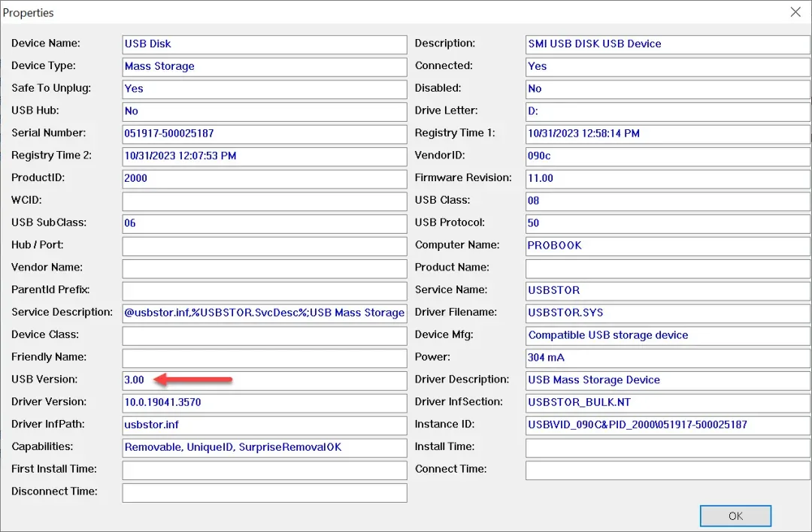812x532 pixels.
Task: Click the Computer Name field PROBOOK
Action: [667, 246]
